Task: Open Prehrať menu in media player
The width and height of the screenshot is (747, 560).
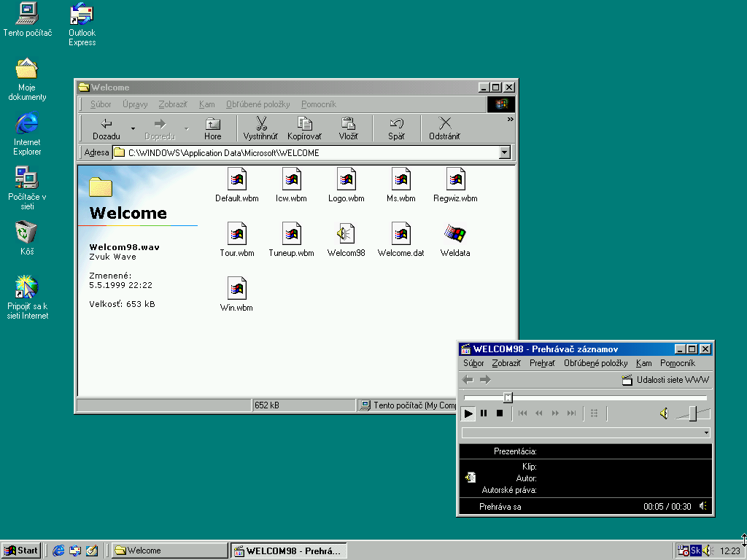Action: click(542, 363)
